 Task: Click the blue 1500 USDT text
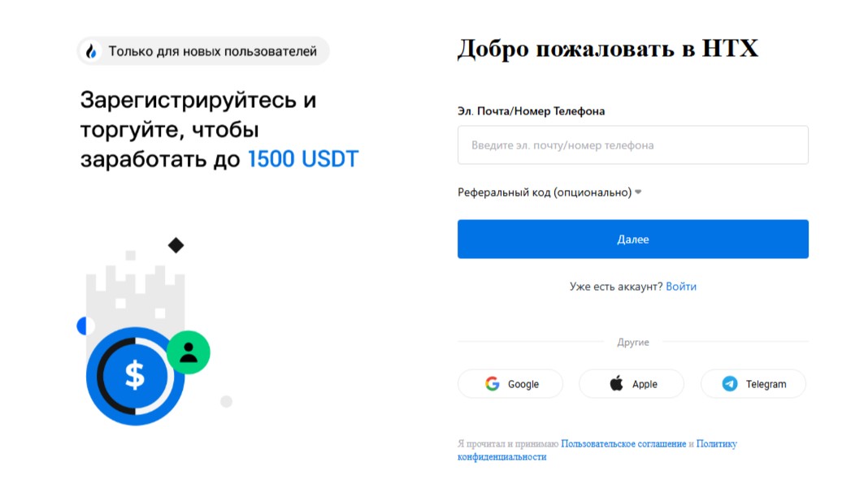click(302, 159)
